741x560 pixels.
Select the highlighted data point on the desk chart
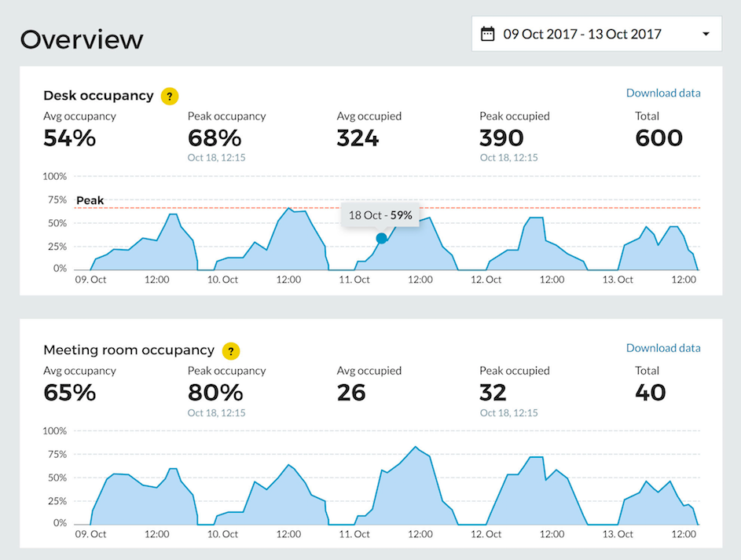[x=381, y=238]
